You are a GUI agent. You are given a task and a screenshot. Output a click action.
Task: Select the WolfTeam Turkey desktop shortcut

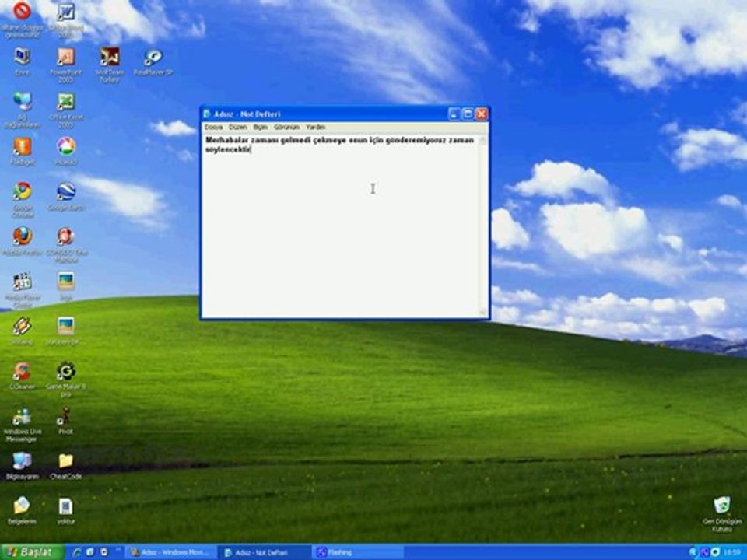point(110,65)
